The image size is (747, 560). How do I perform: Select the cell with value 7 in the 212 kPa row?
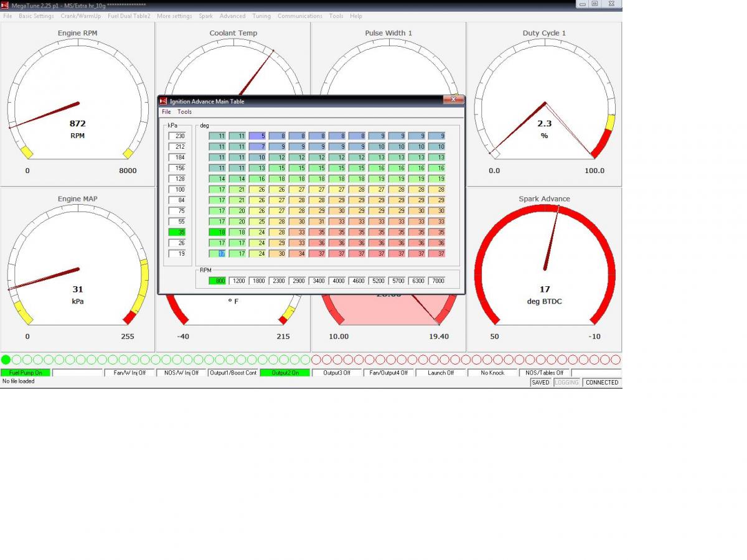click(257, 147)
